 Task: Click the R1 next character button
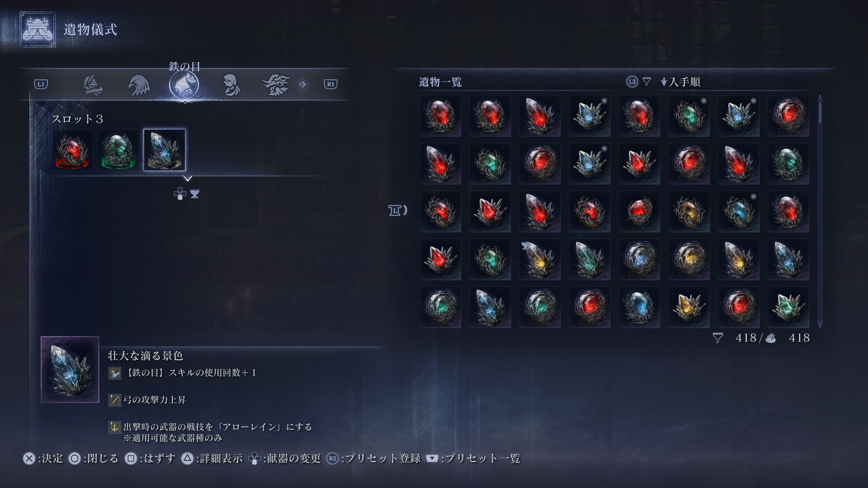[x=330, y=84]
